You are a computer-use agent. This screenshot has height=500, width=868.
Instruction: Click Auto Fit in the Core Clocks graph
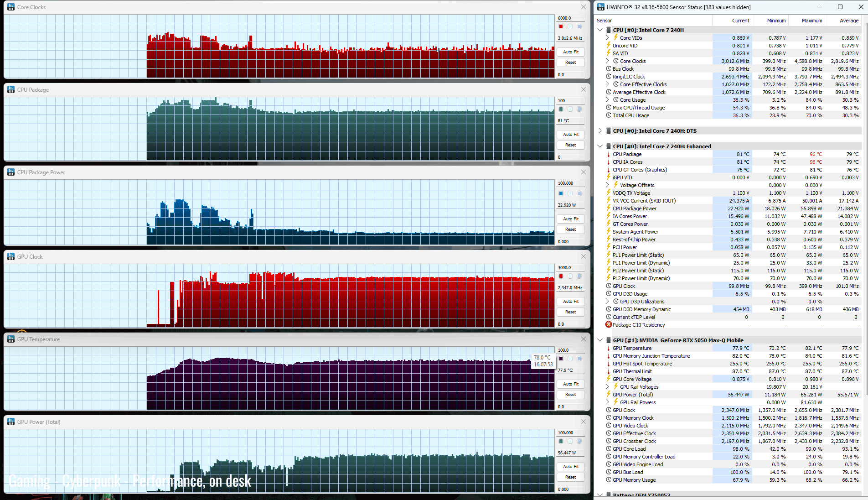click(570, 52)
